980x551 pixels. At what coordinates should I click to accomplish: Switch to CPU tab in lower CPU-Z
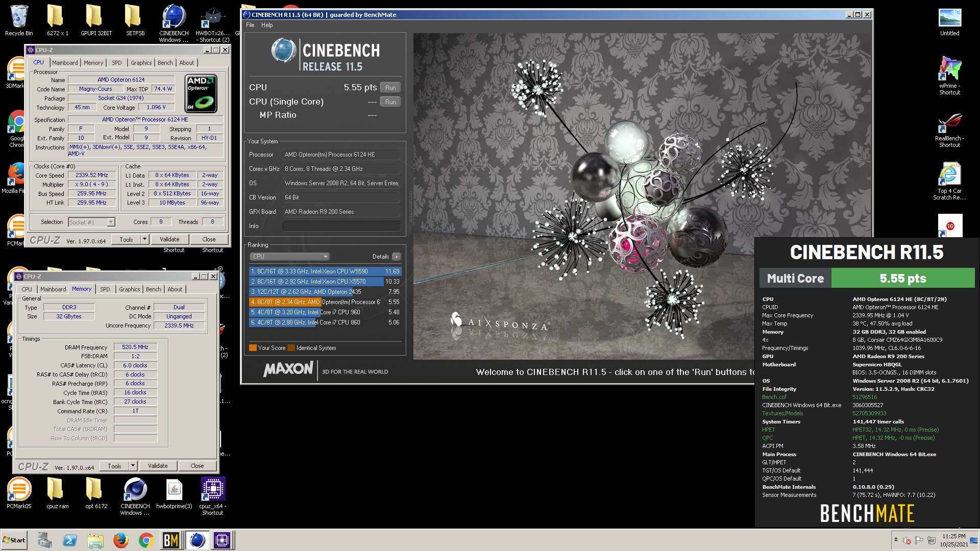(x=27, y=289)
